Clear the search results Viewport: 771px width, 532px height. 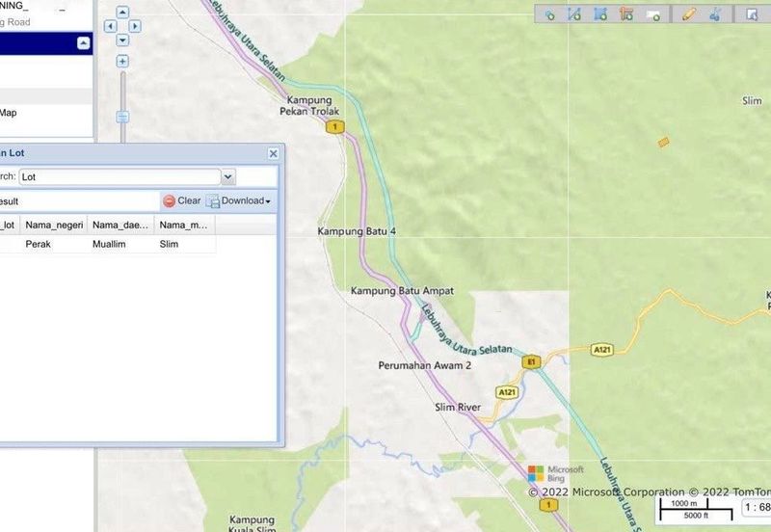point(181,201)
